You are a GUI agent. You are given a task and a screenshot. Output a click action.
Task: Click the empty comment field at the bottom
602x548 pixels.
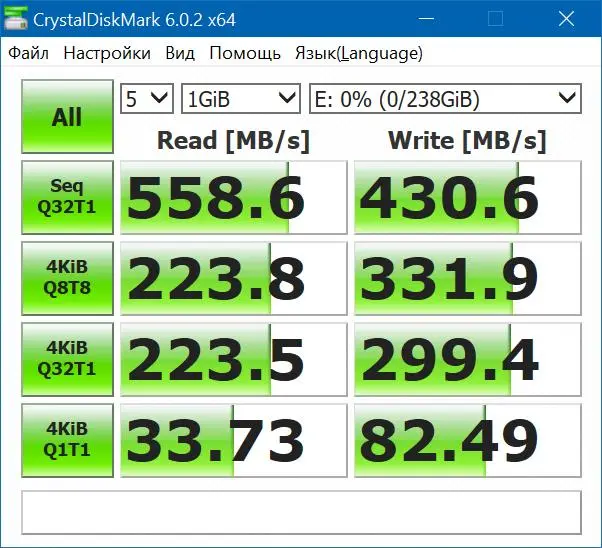(x=301, y=512)
